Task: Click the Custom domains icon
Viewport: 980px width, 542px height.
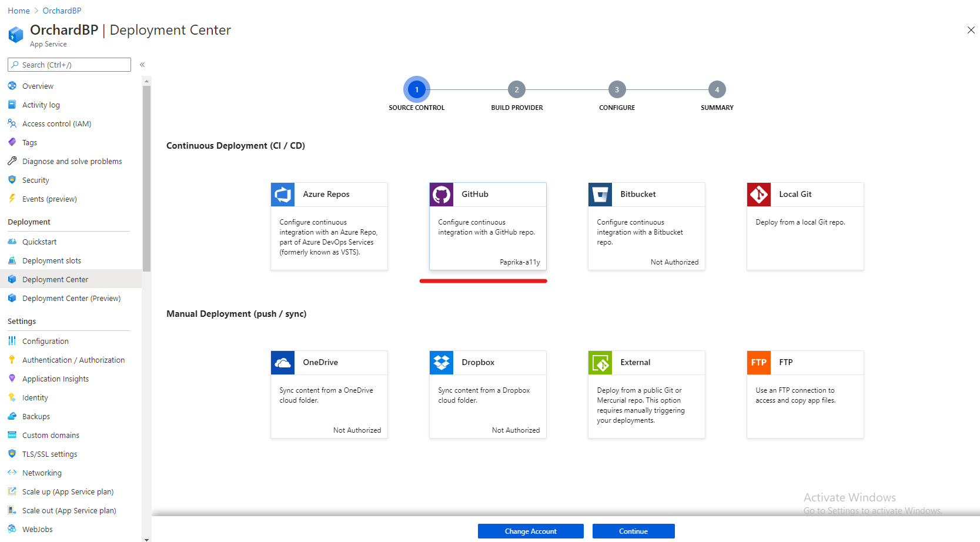Action: tap(12, 435)
